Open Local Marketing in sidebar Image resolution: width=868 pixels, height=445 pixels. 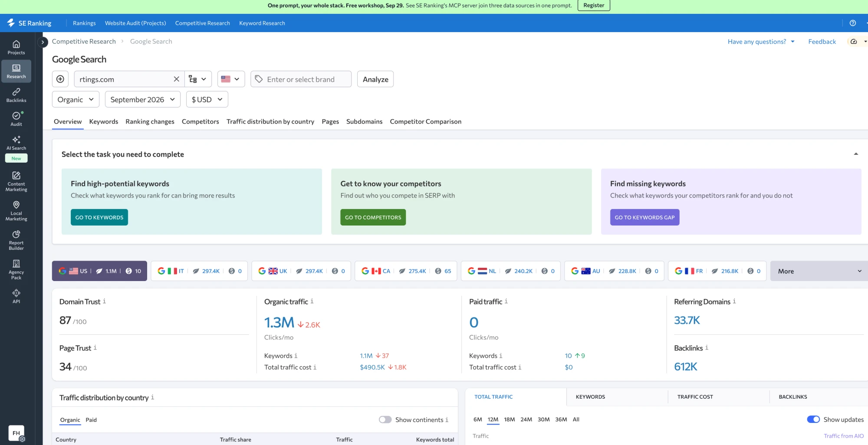coord(16,211)
